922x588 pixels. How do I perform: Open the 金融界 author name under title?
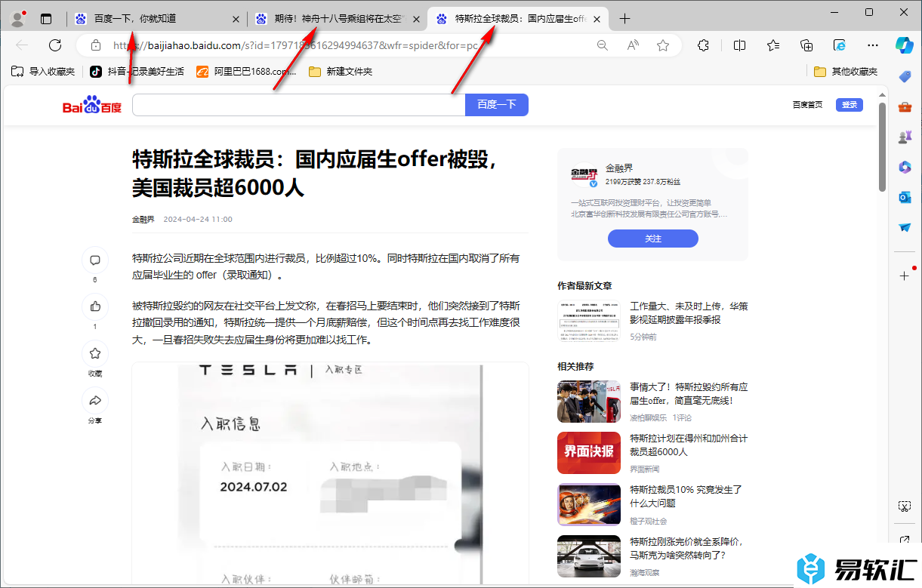(143, 219)
